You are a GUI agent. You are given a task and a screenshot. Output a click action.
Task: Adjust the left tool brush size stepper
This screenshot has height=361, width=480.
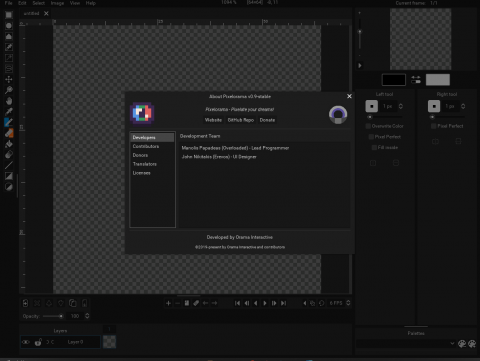(401, 106)
